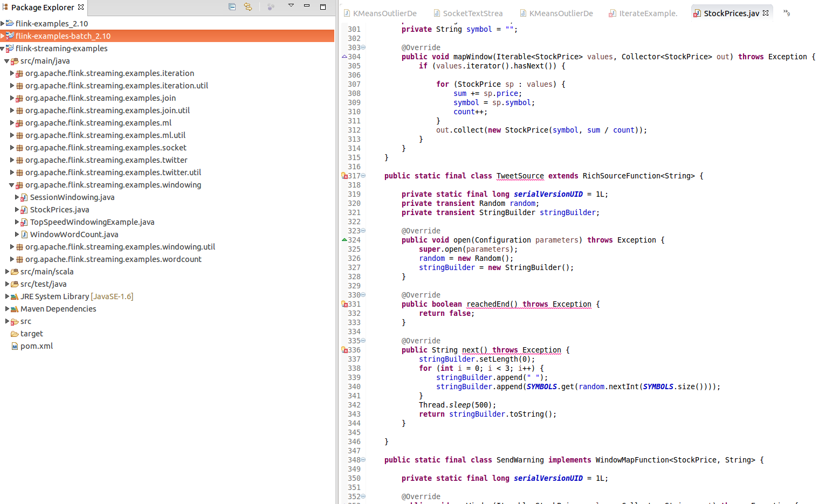This screenshot has width=833, height=504.
Task: Close the Package Explorer view with its X
Action: [x=81, y=7]
